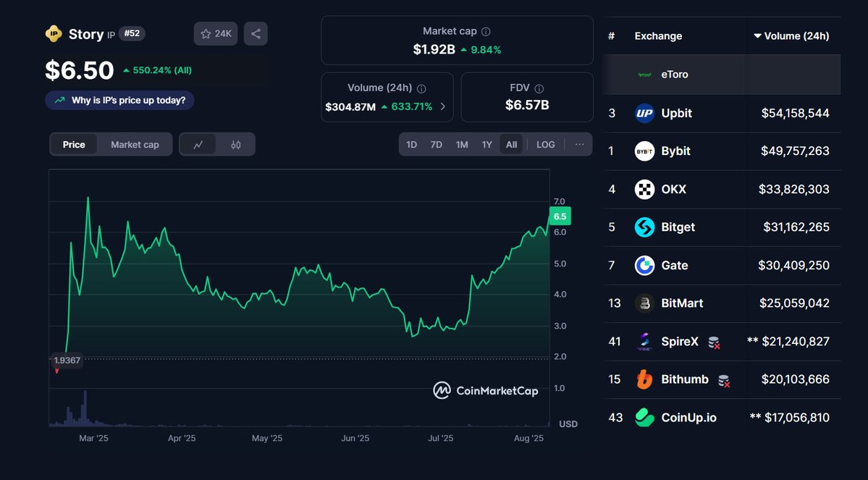Click the 9.84% market cap change
Image resolution: width=868 pixels, height=480 pixels.
coord(481,50)
